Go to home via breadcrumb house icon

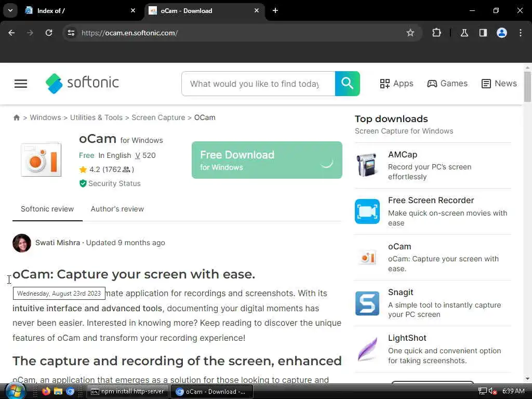point(16,118)
